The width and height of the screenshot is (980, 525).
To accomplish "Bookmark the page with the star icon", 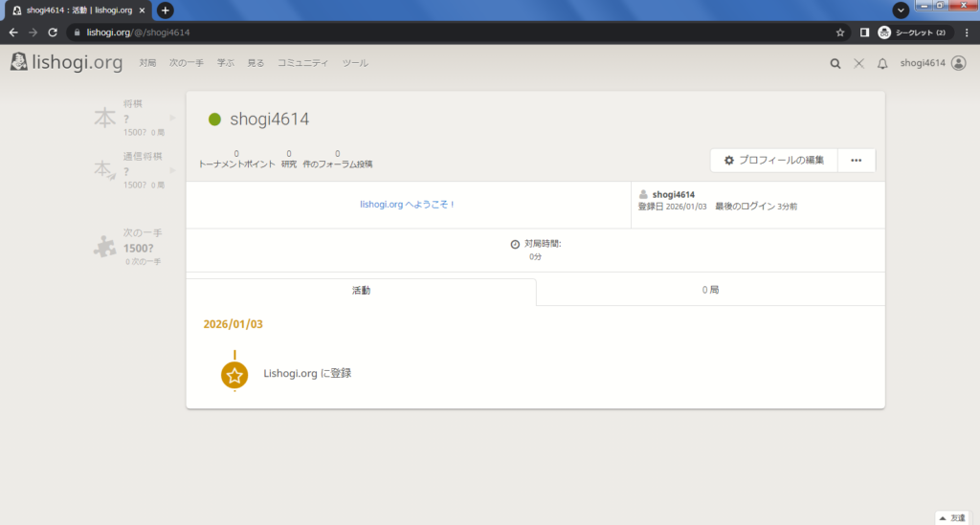I will [x=840, y=33].
